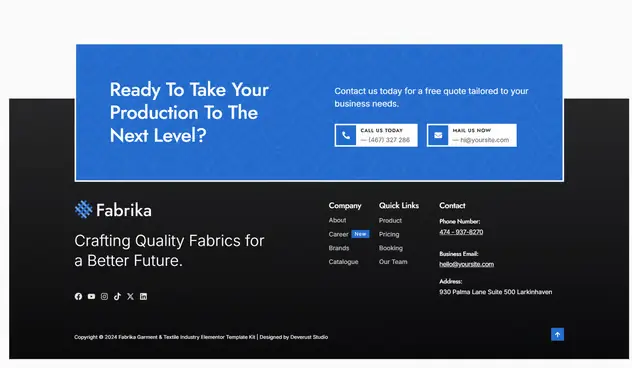Viewport: 632px width, 368px height.
Task: Click the Mail Us Now email button
Action: click(x=472, y=135)
